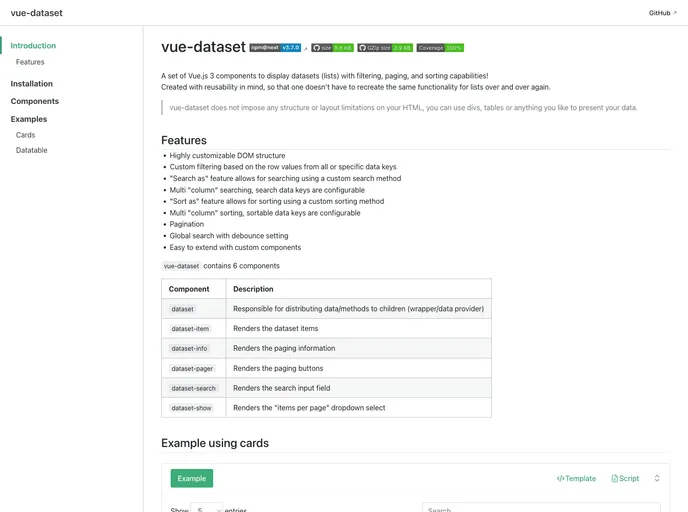Click 'Renders the dataset items' cell

358,329
